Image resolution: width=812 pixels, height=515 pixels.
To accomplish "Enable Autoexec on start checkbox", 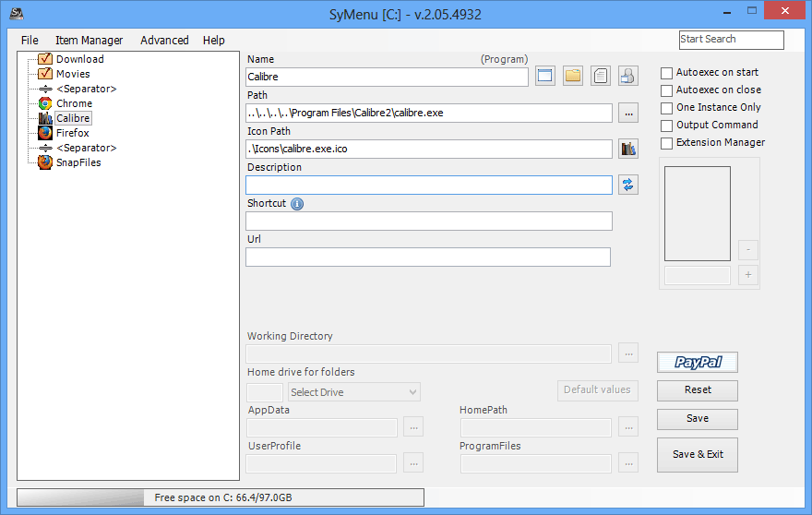I will point(667,73).
